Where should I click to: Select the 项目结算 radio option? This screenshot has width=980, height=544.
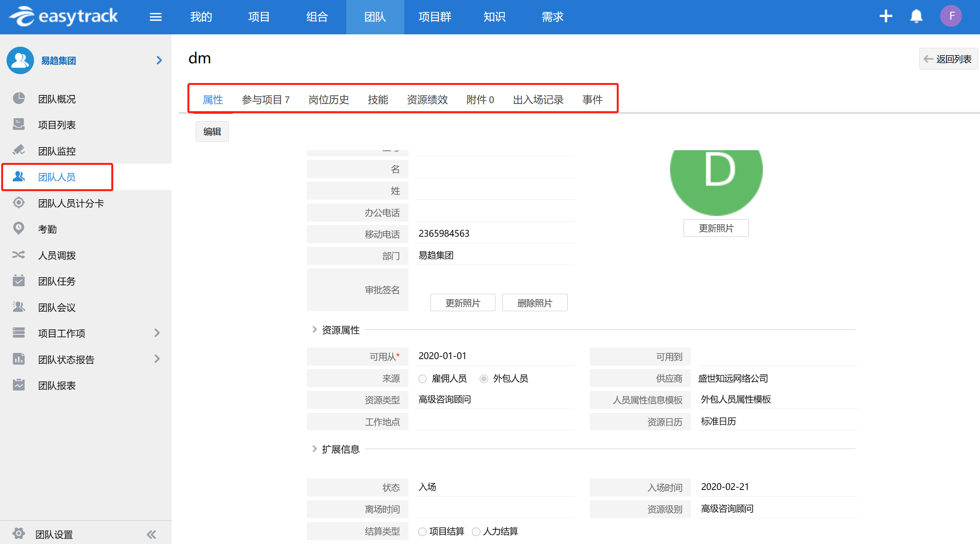(422, 532)
